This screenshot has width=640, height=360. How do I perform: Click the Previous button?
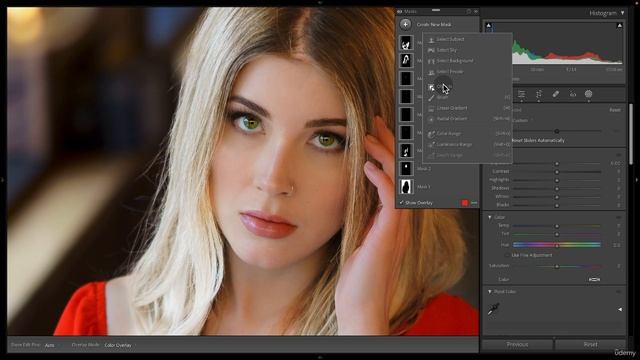[517, 344]
